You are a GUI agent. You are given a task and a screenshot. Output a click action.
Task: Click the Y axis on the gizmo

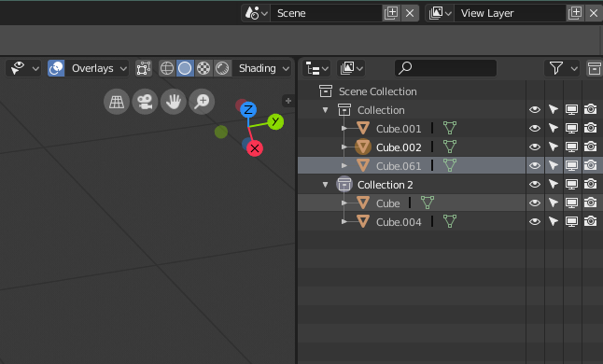275,122
